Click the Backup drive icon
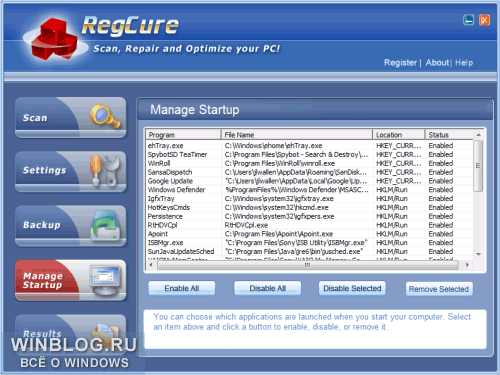The height and width of the screenshot is (375, 500). [x=105, y=225]
